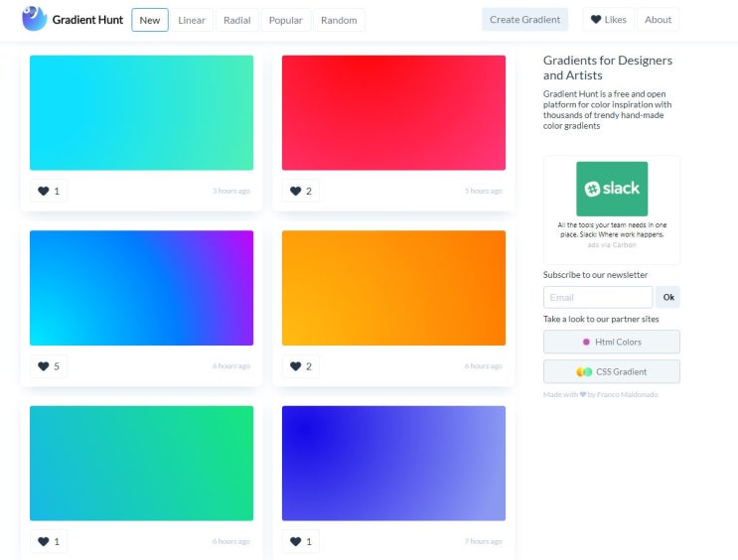738x560 pixels.
Task: Click the Create Gradient button
Action: coord(524,20)
